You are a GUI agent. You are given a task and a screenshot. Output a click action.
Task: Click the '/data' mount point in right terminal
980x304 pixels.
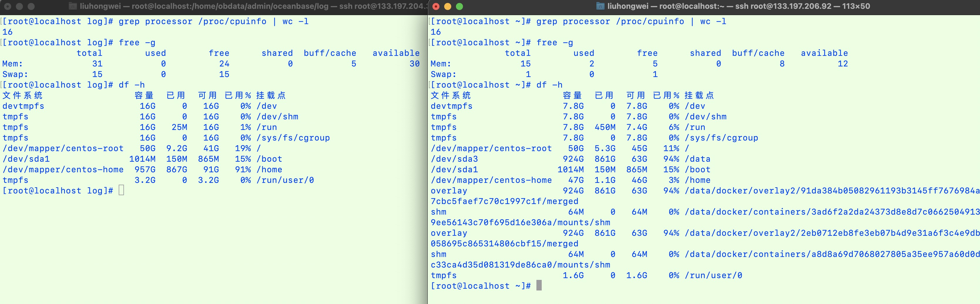click(697, 159)
